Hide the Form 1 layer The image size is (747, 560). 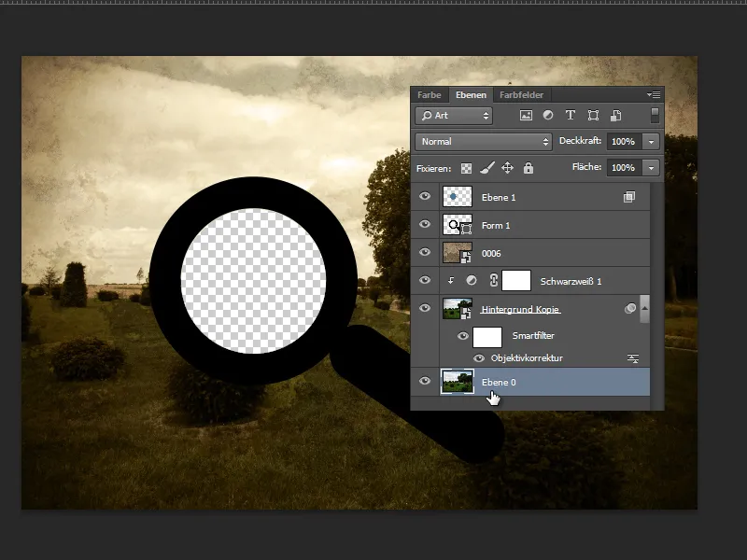coord(425,224)
